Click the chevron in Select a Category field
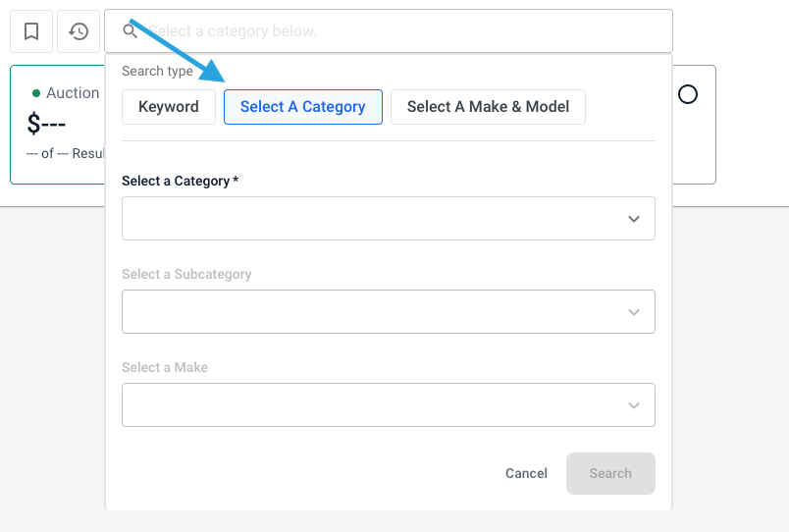The height and width of the screenshot is (532, 789). click(x=634, y=219)
